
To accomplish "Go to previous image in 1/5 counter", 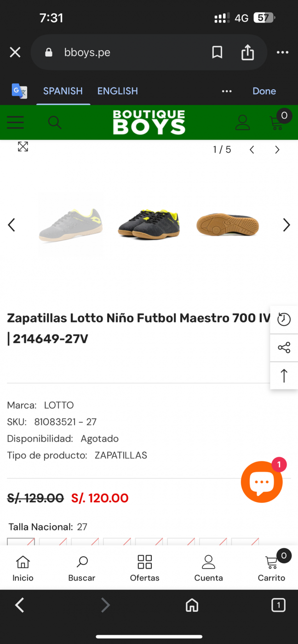I will 252,149.
